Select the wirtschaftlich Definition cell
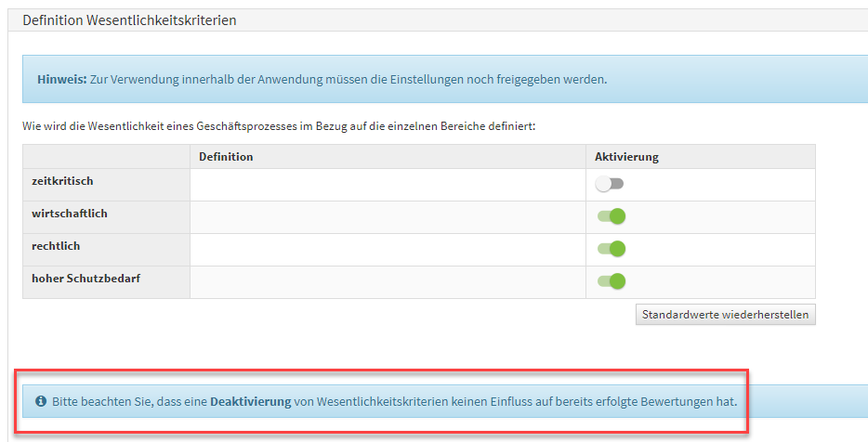 (x=388, y=217)
